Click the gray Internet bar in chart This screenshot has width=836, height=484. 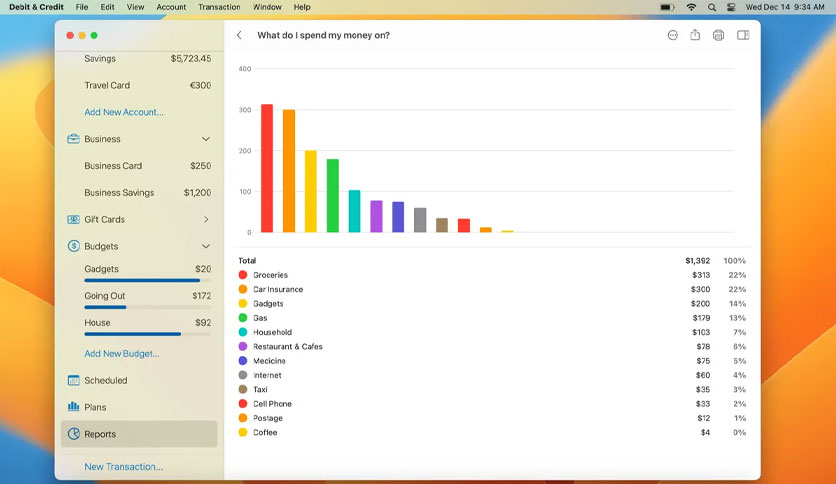420,220
